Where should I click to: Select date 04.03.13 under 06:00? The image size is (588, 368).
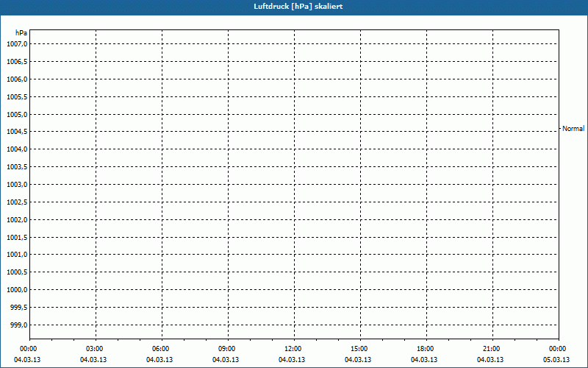pos(159,360)
